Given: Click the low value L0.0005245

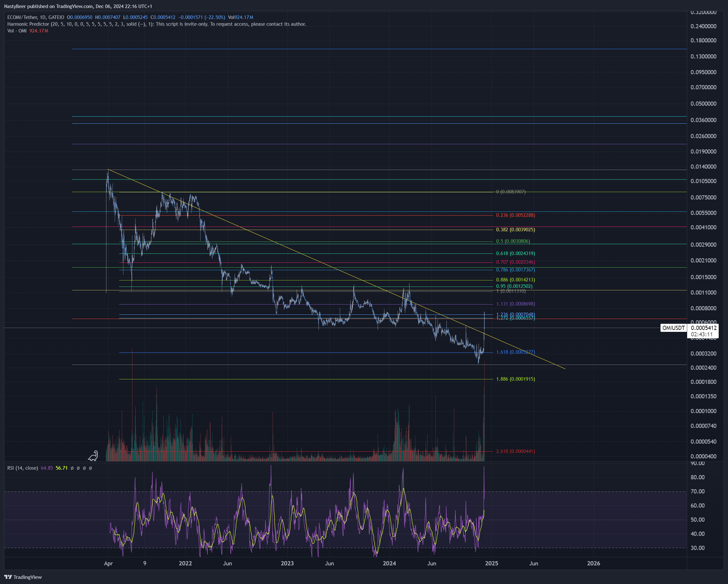Looking at the screenshot, I should (135, 17).
